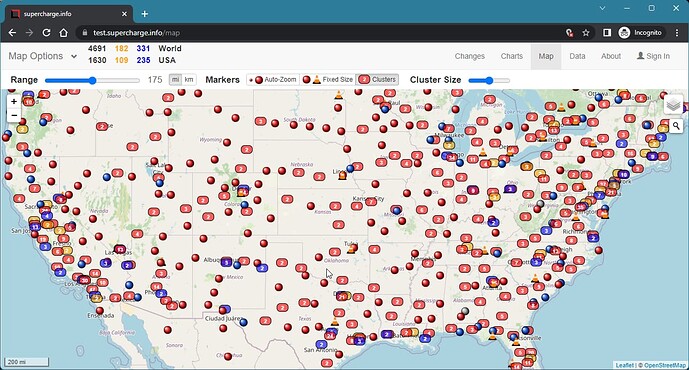Open the map search magnifier
The width and height of the screenshot is (689, 370).
pyautogui.click(x=676, y=127)
